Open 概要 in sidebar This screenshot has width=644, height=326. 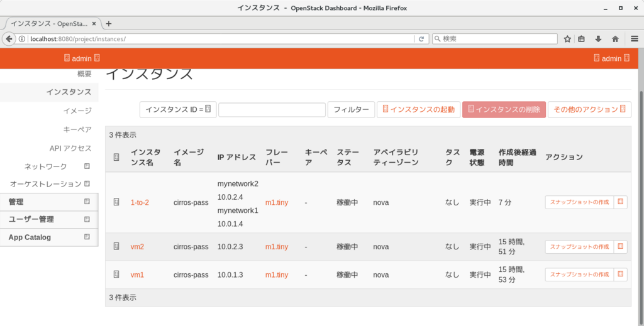84,74
